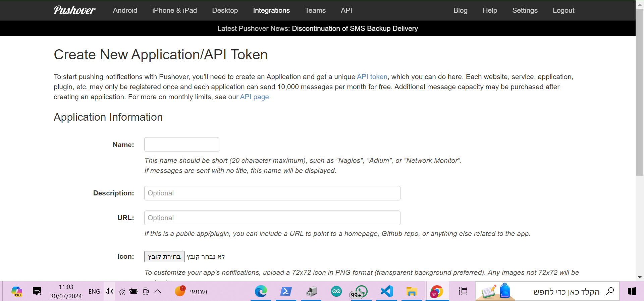Open account Settings link
The height and width of the screenshot is (301, 644).
coord(525,10)
